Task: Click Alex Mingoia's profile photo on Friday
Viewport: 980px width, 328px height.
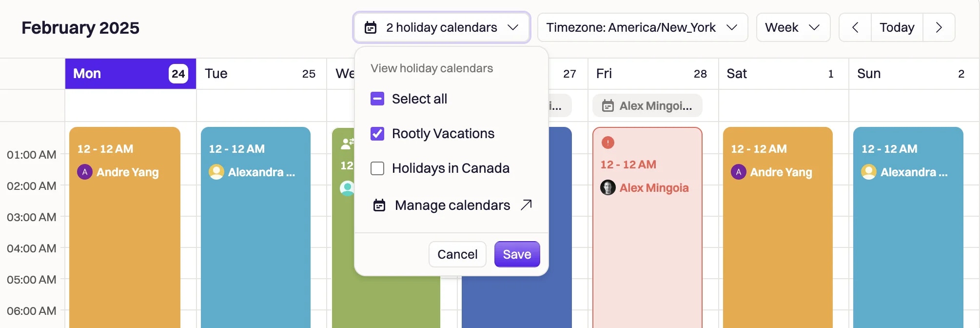Action: pyautogui.click(x=608, y=187)
